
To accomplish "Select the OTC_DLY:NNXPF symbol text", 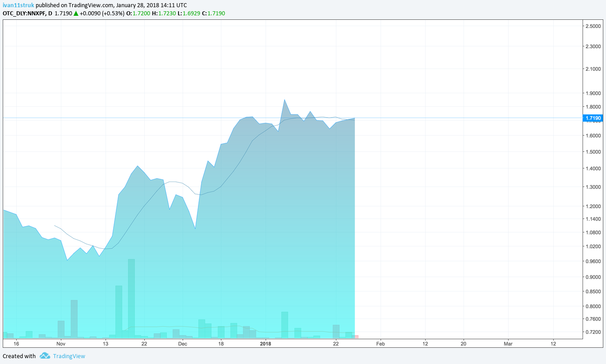I will 26,13.
